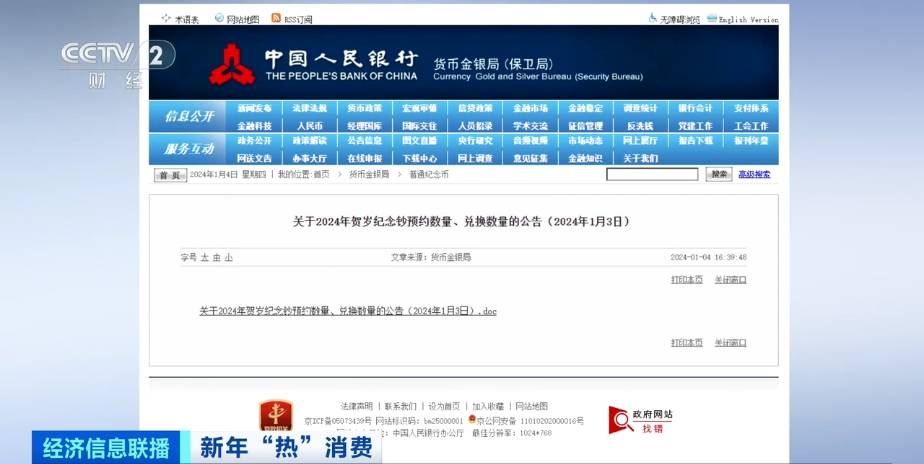924x464 pixels.
Task: Open the 网上展厅 menu item
Action: pos(641,141)
